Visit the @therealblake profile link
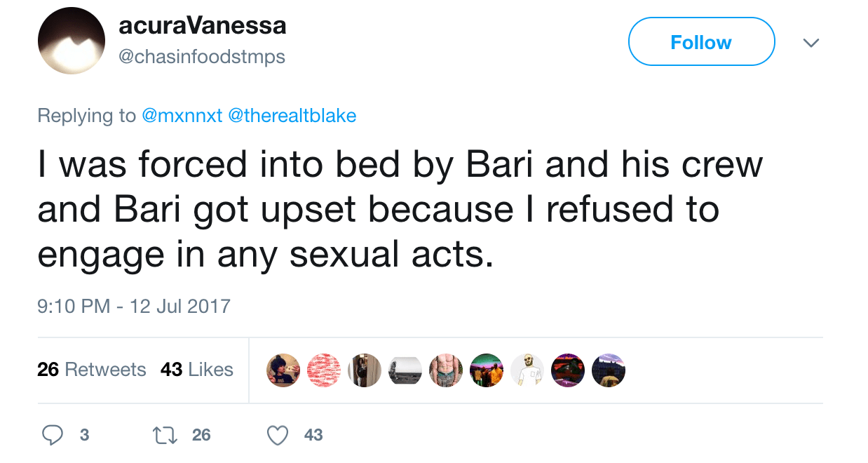Screen dimensions: 868x463 [x=292, y=116]
